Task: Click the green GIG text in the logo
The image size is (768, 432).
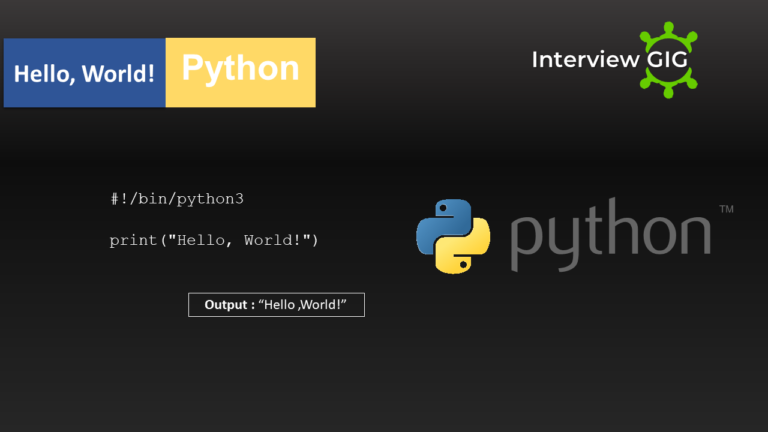Action: pyautogui.click(x=667, y=59)
